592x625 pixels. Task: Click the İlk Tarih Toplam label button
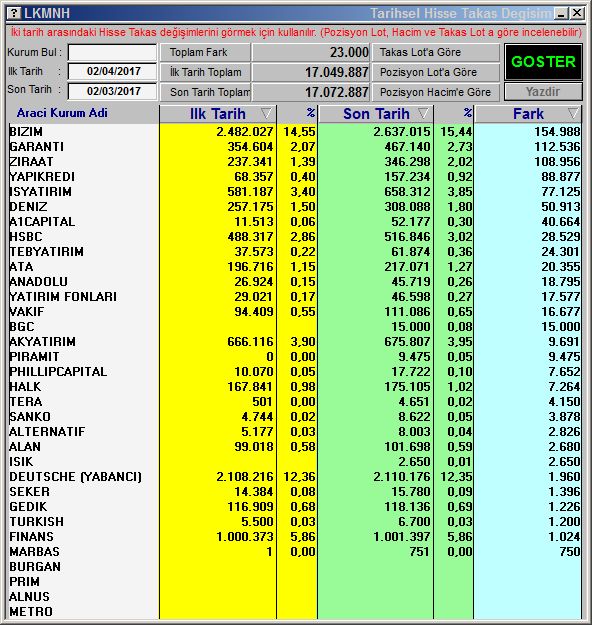tap(205, 72)
